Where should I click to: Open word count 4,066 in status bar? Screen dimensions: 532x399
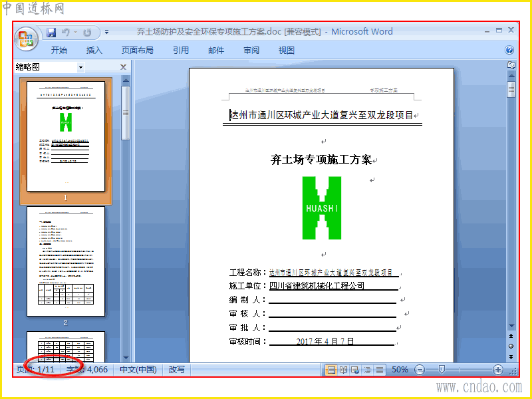coord(87,370)
